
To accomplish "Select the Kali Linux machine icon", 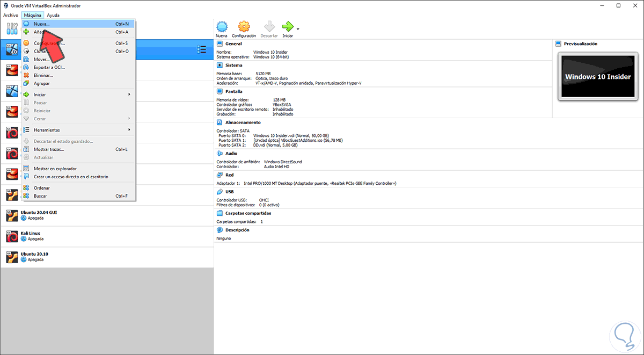I will (x=12, y=236).
